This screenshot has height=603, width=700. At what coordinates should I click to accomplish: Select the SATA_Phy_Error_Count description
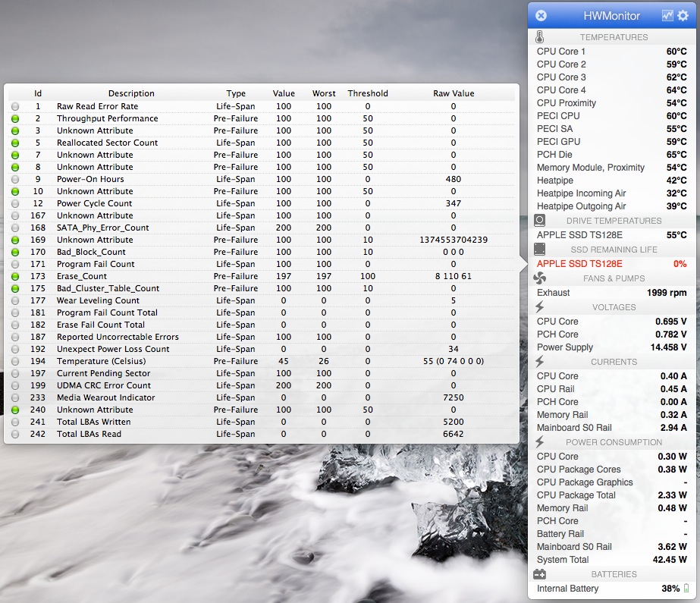click(x=102, y=228)
